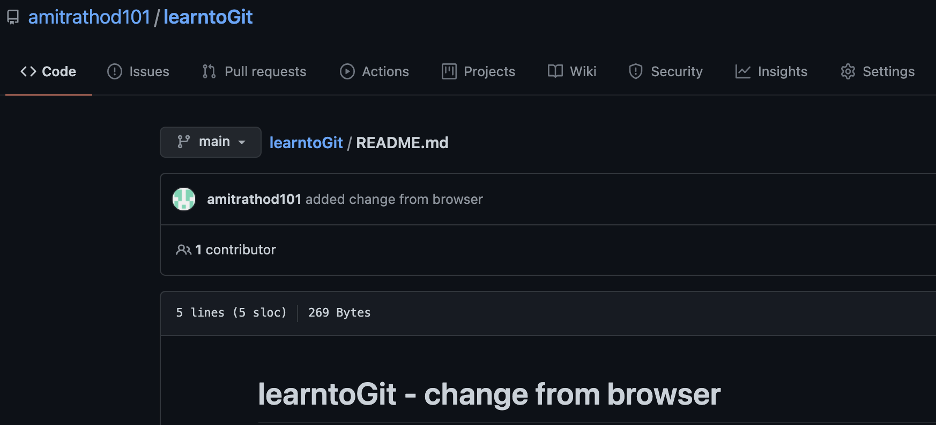This screenshot has height=426, width=936.
Task: Click the Projects board icon
Action: (x=449, y=72)
